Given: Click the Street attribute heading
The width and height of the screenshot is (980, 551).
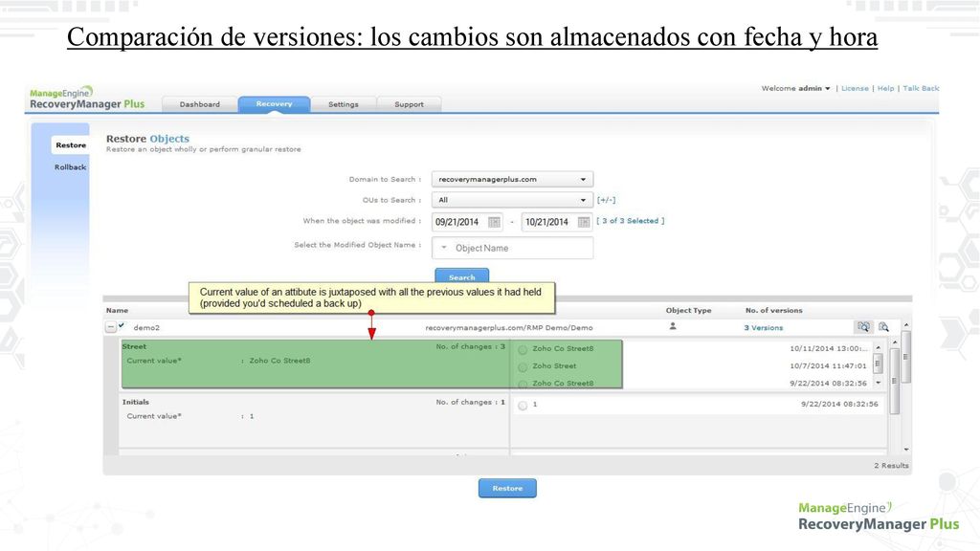Looking at the screenshot, I should click(134, 346).
